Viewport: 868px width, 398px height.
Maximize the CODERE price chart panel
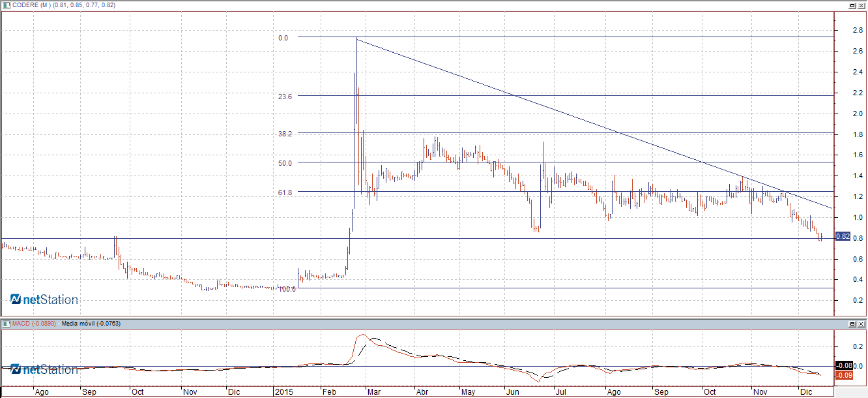pos(852,5)
